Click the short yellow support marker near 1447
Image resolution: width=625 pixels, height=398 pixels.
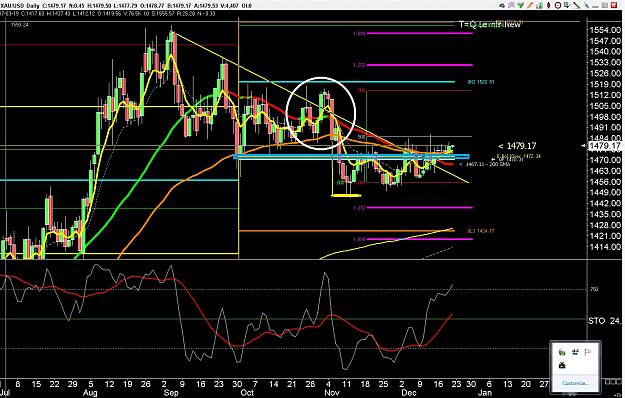click(x=346, y=196)
